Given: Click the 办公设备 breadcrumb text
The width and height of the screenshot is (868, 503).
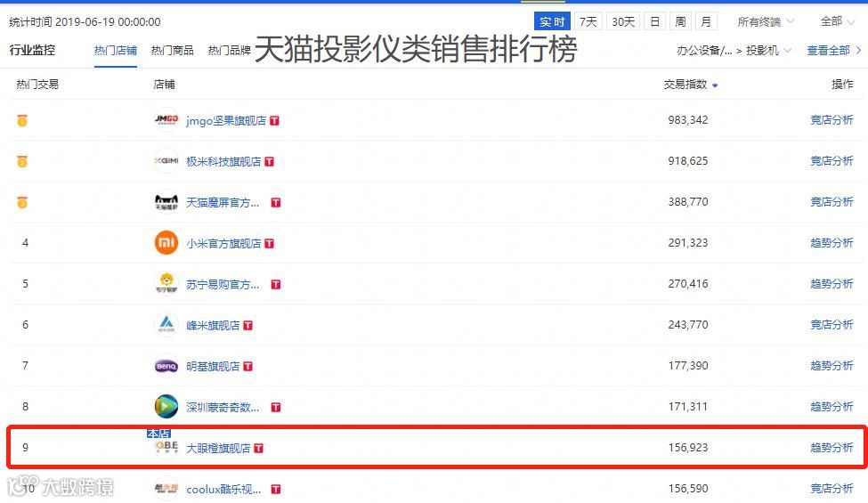Looking at the screenshot, I should point(704,51).
